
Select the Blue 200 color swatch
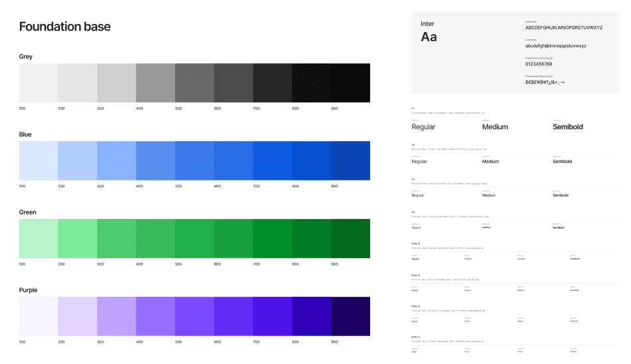77,160
